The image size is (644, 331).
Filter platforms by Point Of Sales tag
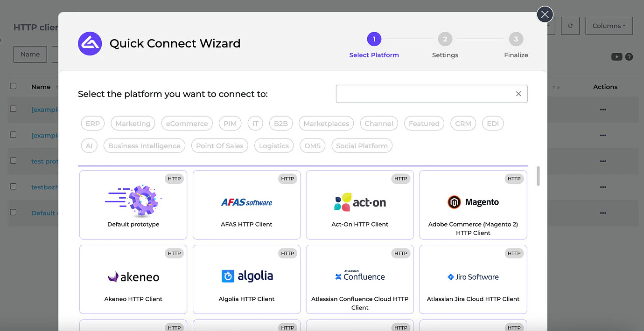tap(220, 146)
